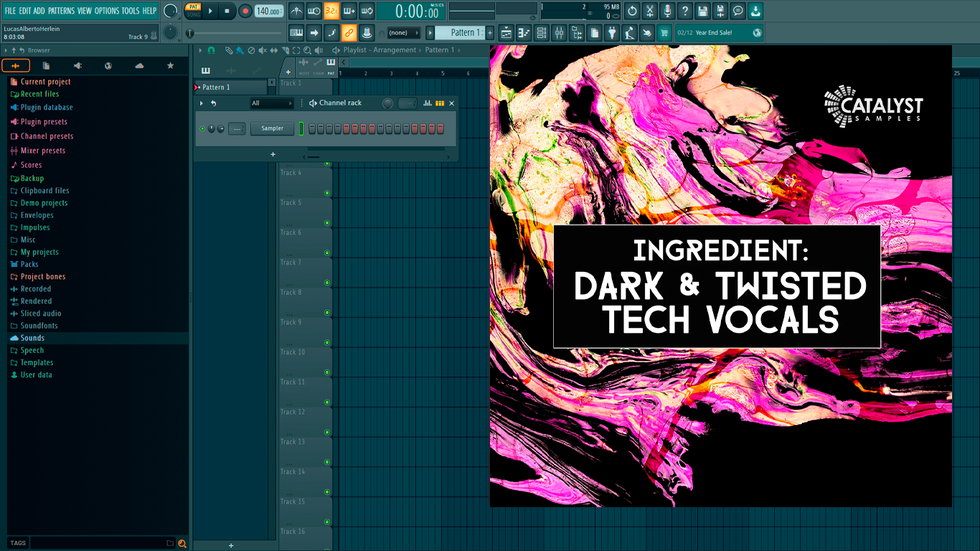Open the Playlist view icon
Screen dimensions: 980x551
pos(507,32)
